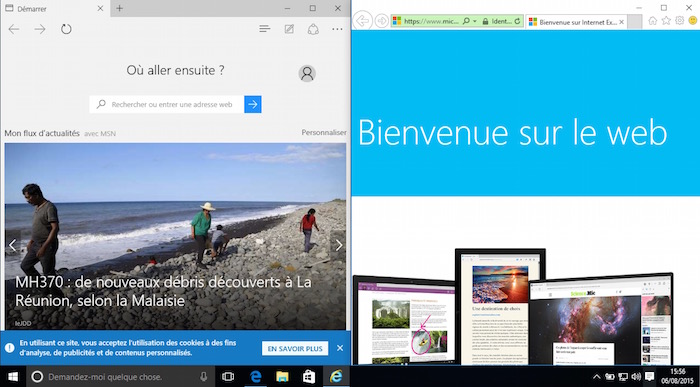Click the devices image on IE welcome page
The image size is (700, 387).
coord(513,306)
